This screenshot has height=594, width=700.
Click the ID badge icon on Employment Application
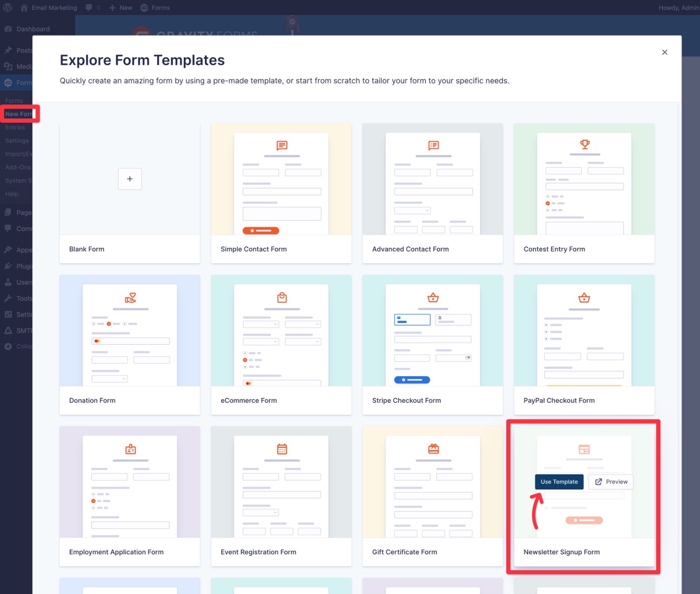[131, 449]
